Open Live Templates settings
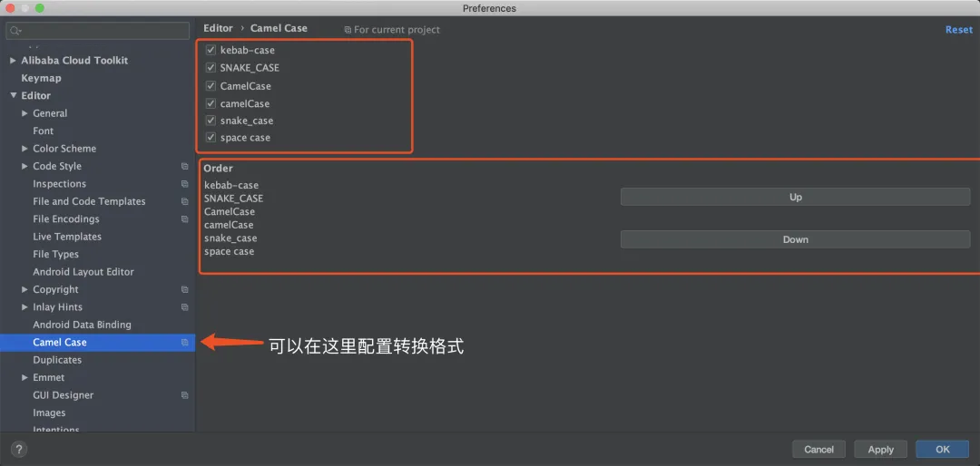 67,236
